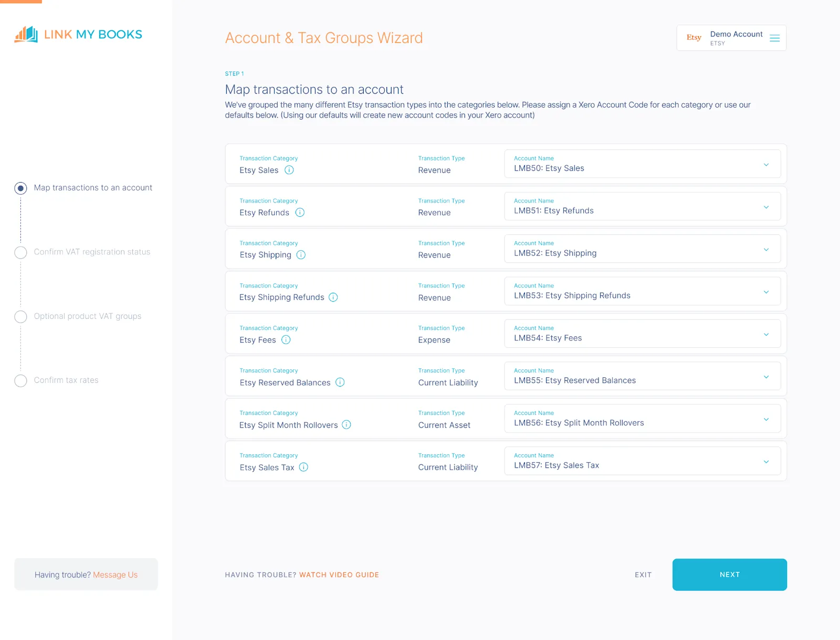This screenshot has height=640, width=840.
Task: Show info for Etsy Reserved Balances
Action: (340, 382)
